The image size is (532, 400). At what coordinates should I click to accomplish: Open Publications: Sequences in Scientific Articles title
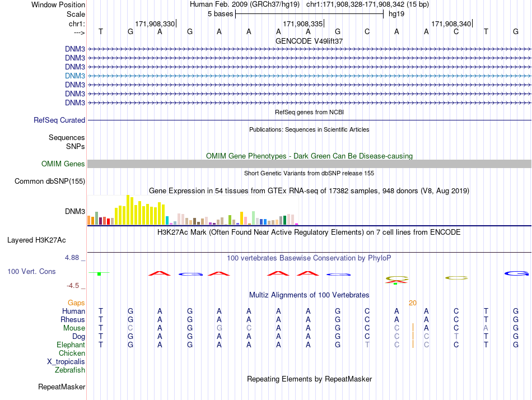coord(309,129)
